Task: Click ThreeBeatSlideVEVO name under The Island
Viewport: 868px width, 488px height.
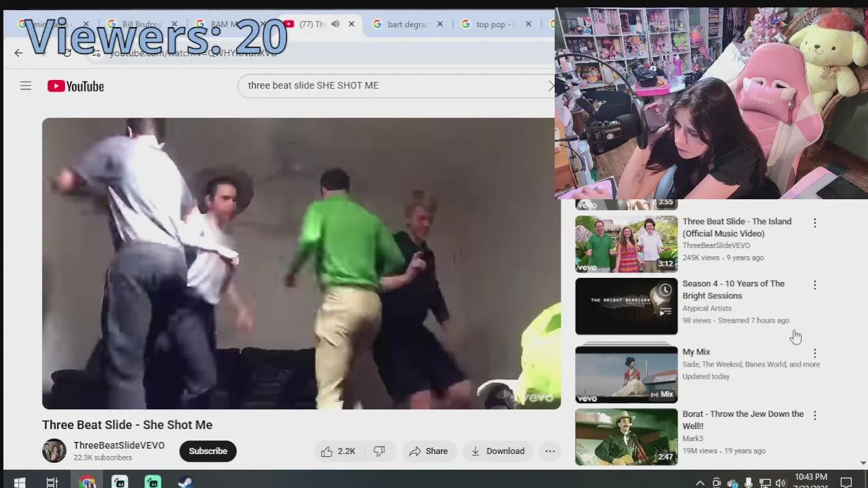Action: (x=716, y=245)
